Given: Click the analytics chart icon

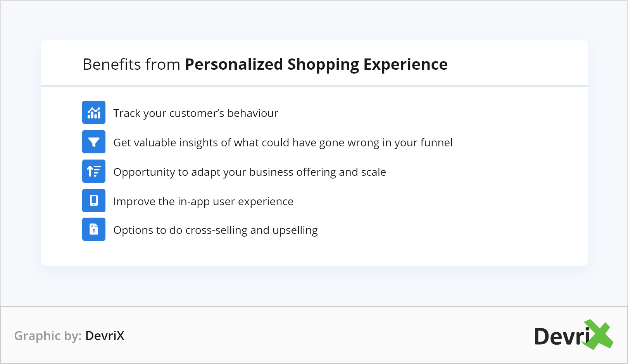Looking at the screenshot, I should pos(94,112).
